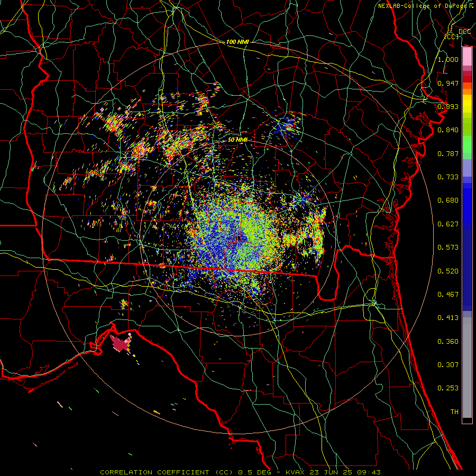The height and width of the screenshot is (476, 476).
Task: Pick the red swatch near 0.947
Action: coord(467,79)
